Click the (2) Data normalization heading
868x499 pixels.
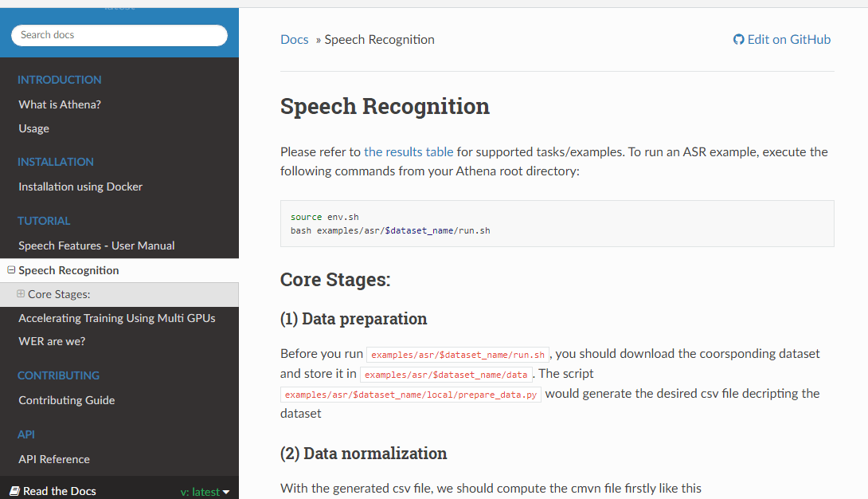click(x=363, y=454)
